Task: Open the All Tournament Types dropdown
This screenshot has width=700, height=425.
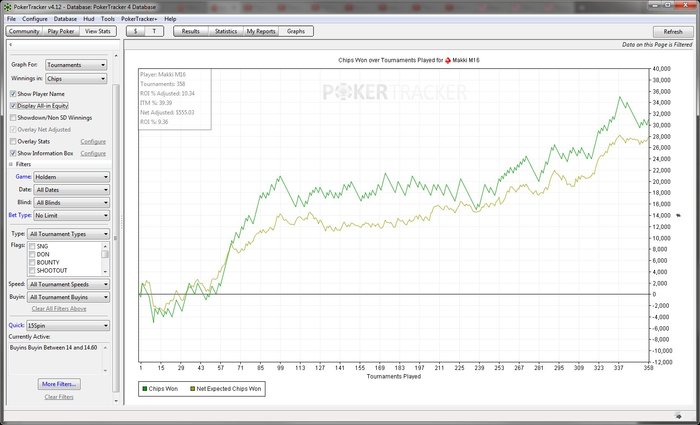Action: (x=68, y=234)
